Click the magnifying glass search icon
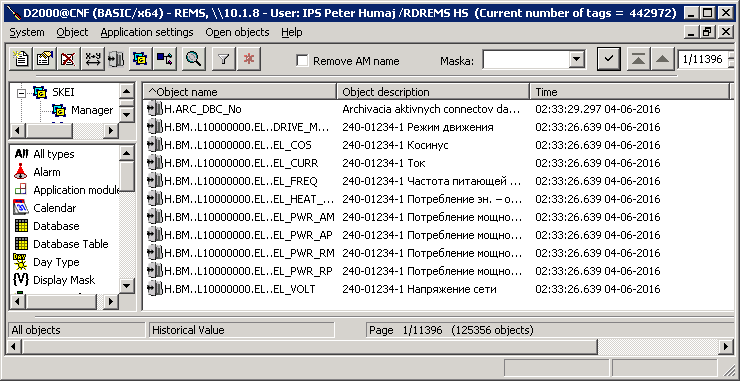The width and height of the screenshot is (740, 381). [x=193, y=59]
